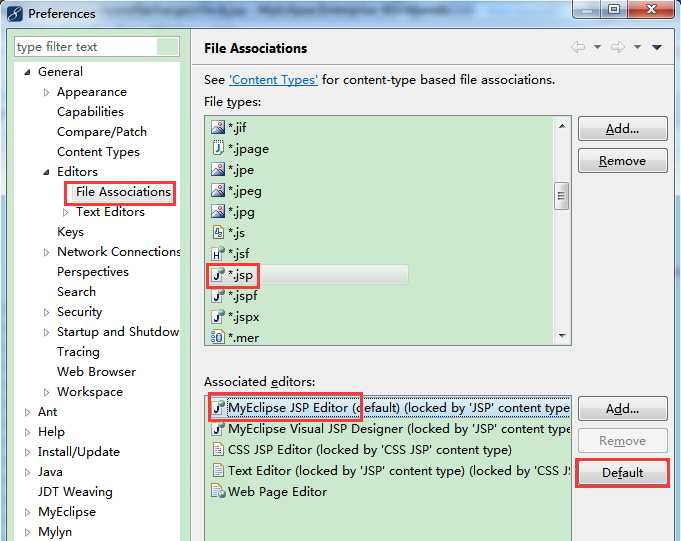The image size is (681, 541).
Task: Expand the Mylyn preferences node
Action: (27, 532)
